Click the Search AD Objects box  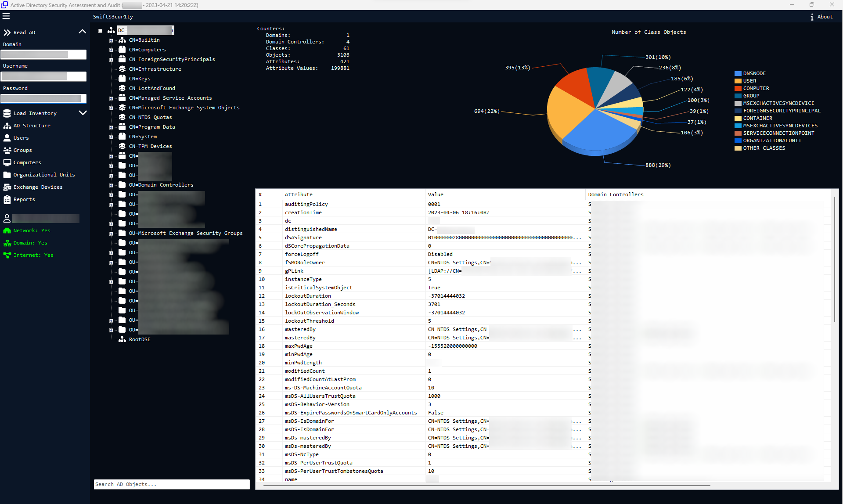click(172, 484)
